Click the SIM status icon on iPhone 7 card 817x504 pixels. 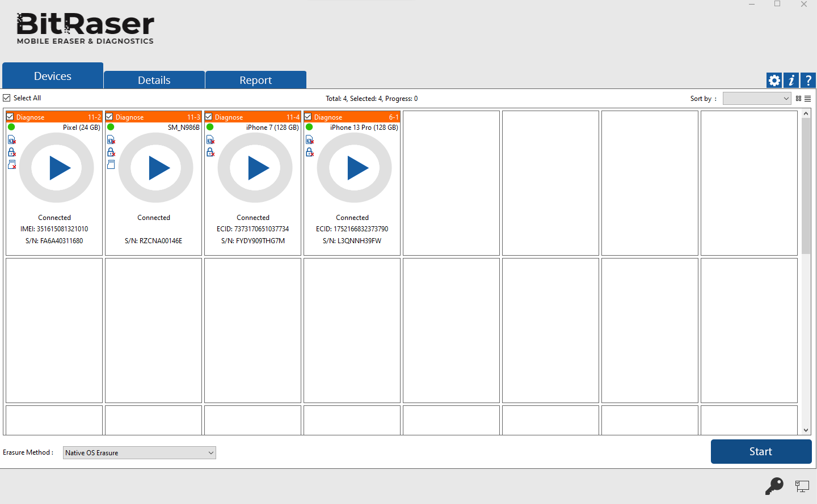pos(210,140)
